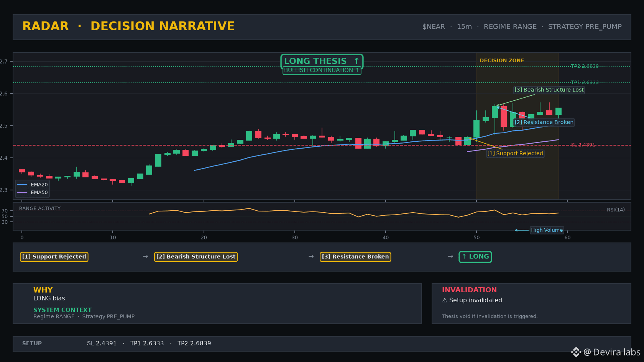The height and width of the screenshot is (362, 644).
Task: Click the green LONG decision badge
Action: click(475, 257)
